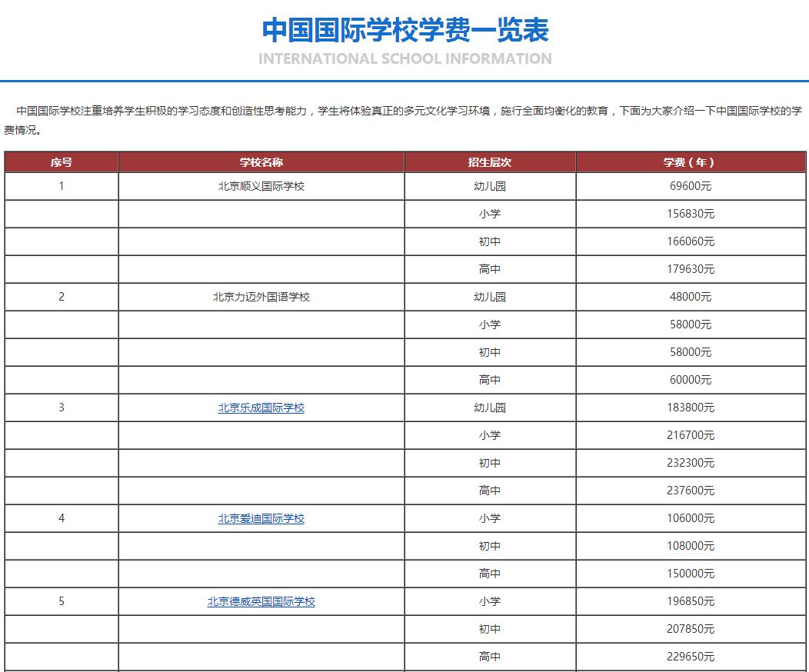Click 幼儿园 in 北京力迈外国语学校 row
The height and width of the screenshot is (672, 809).
[490, 297]
